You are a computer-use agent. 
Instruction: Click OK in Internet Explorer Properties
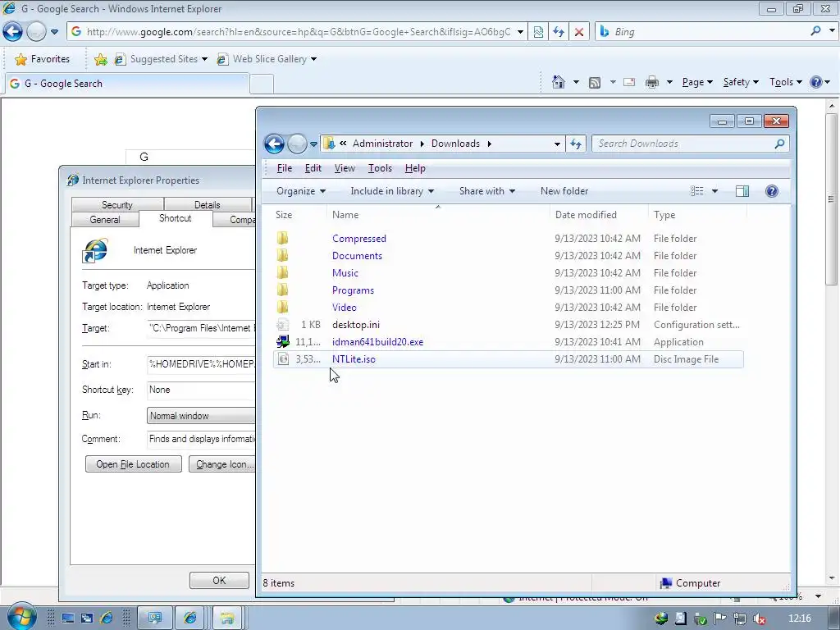[x=219, y=580]
